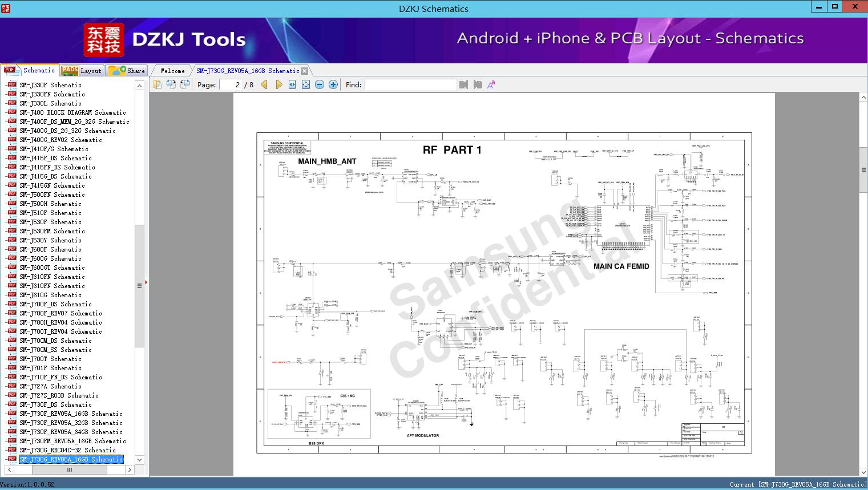Select SM-J400F_DS_MEM_2G_32G Schematic
868x490 pixels.
(x=74, y=122)
